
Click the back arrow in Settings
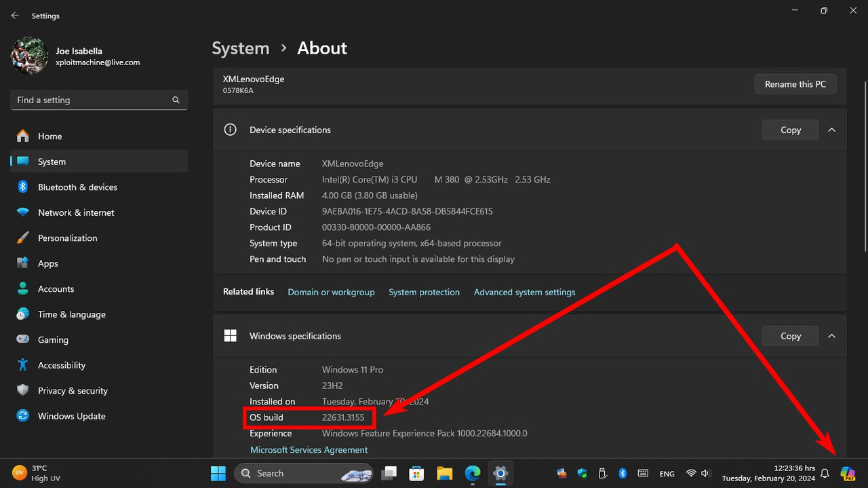coord(15,16)
